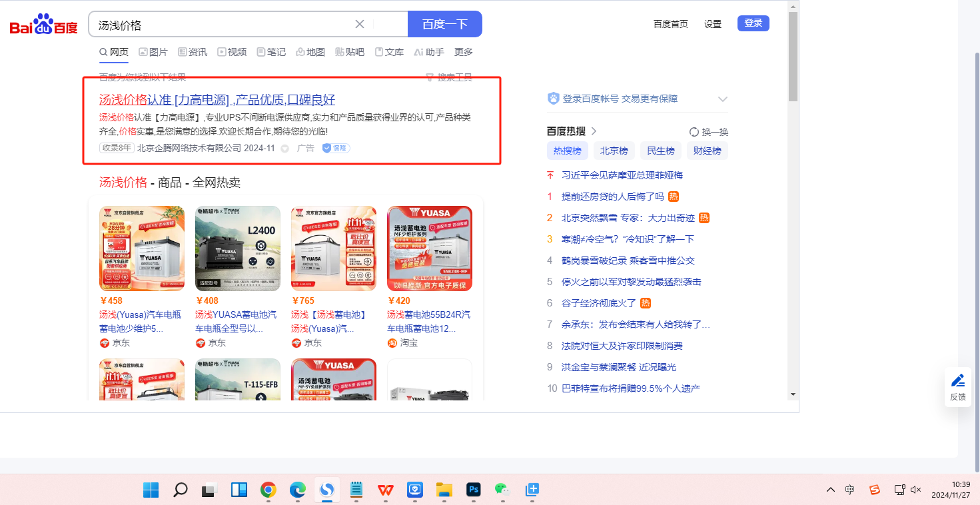The image size is (980, 505).
Task: Click the 广告 label
Action: coord(305,148)
